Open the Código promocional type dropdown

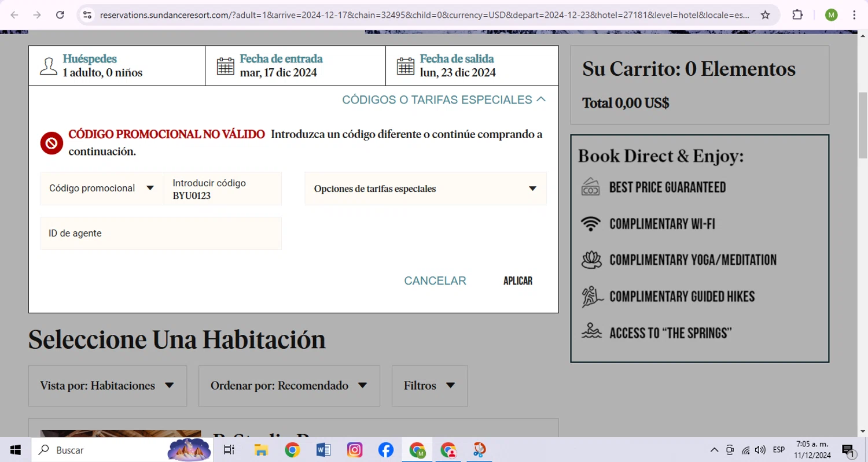(102, 189)
